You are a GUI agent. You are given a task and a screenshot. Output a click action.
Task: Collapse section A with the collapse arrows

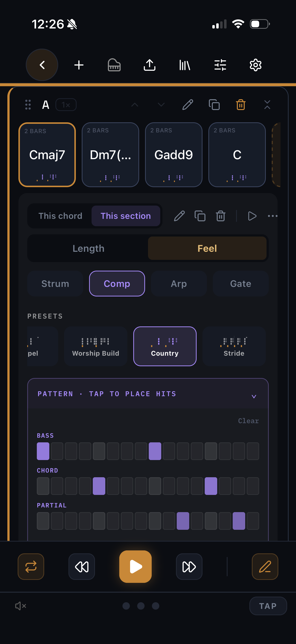pos(267,105)
